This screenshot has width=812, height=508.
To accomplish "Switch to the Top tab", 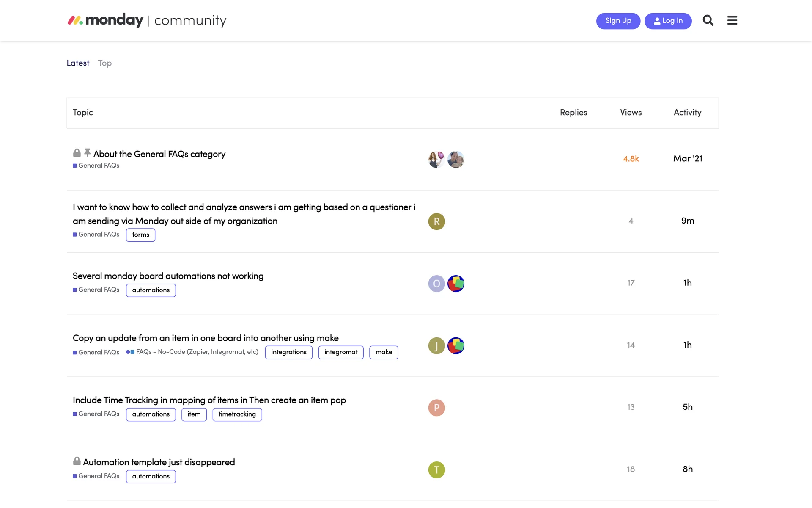I will (104, 63).
